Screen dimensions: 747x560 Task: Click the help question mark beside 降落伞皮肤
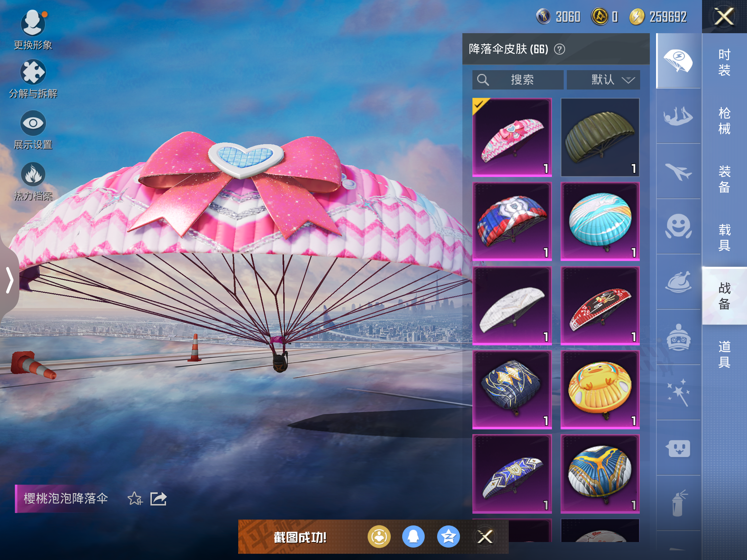[559, 49]
